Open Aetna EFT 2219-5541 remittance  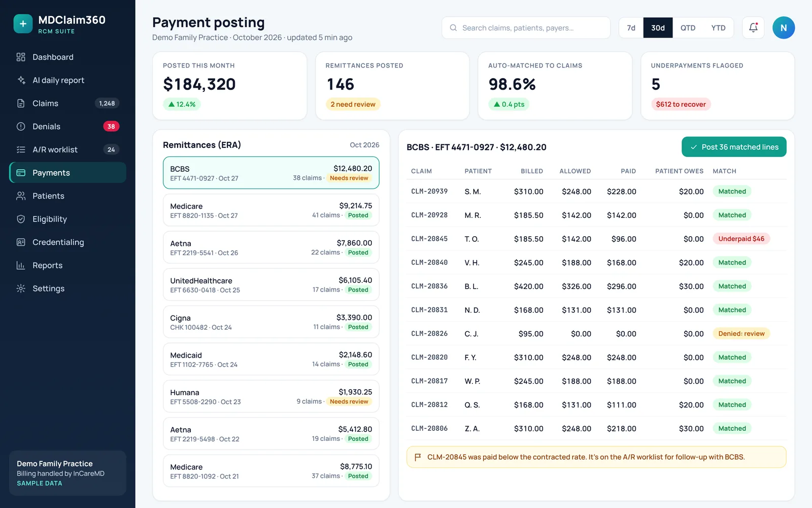tap(271, 247)
